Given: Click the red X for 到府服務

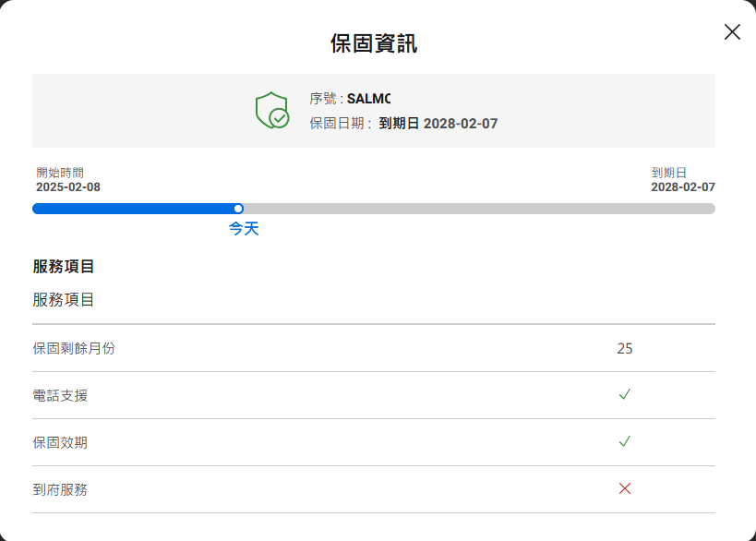Looking at the screenshot, I should tap(625, 488).
